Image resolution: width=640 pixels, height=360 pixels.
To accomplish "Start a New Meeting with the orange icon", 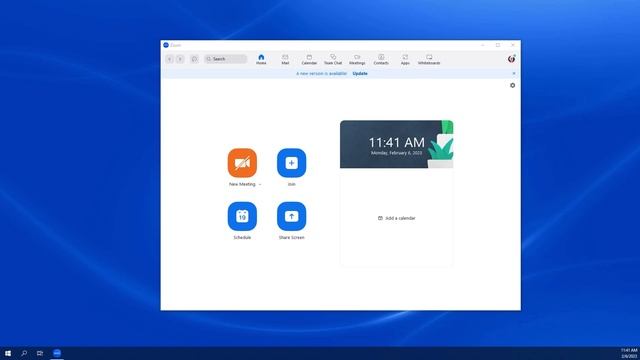I will [242, 163].
